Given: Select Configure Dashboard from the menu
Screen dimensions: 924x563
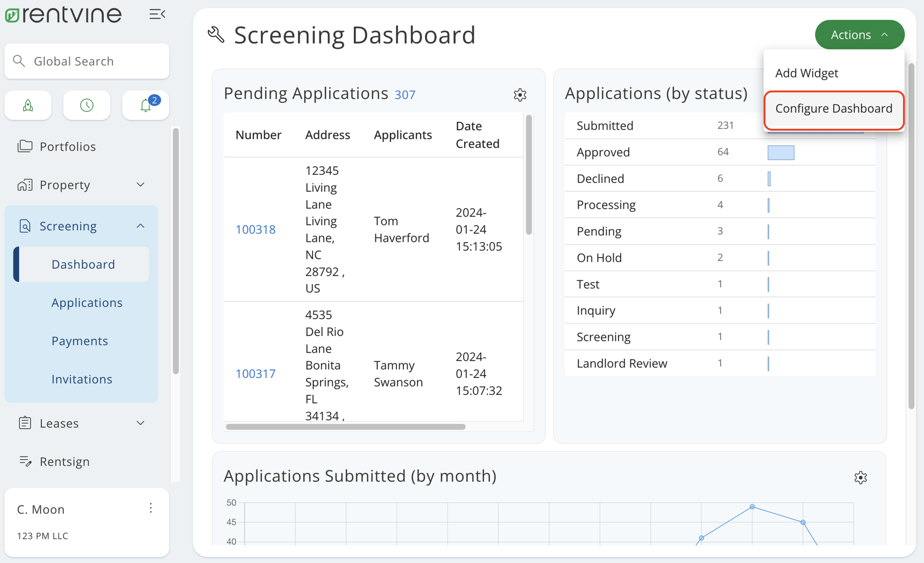Looking at the screenshot, I should pyautogui.click(x=833, y=108).
